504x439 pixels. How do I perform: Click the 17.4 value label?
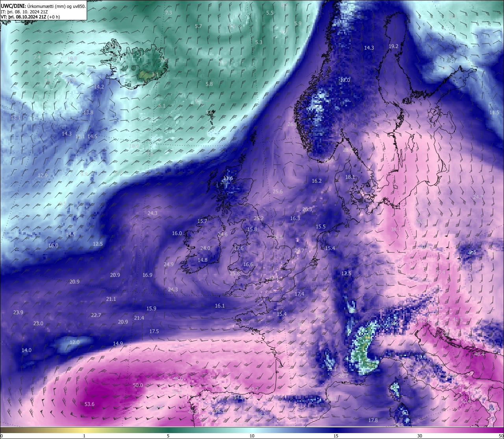coord(299,294)
